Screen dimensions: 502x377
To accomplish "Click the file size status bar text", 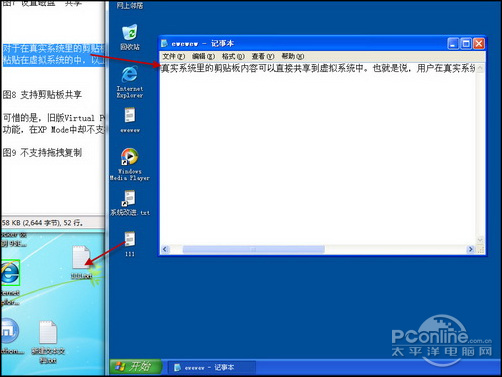I will pyautogui.click(x=42, y=223).
